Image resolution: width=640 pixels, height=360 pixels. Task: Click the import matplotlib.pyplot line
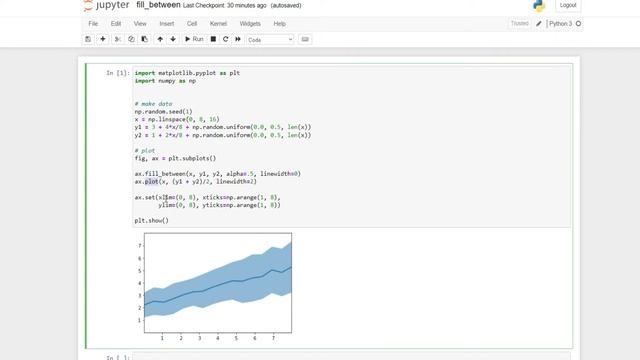click(x=187, y=73)
